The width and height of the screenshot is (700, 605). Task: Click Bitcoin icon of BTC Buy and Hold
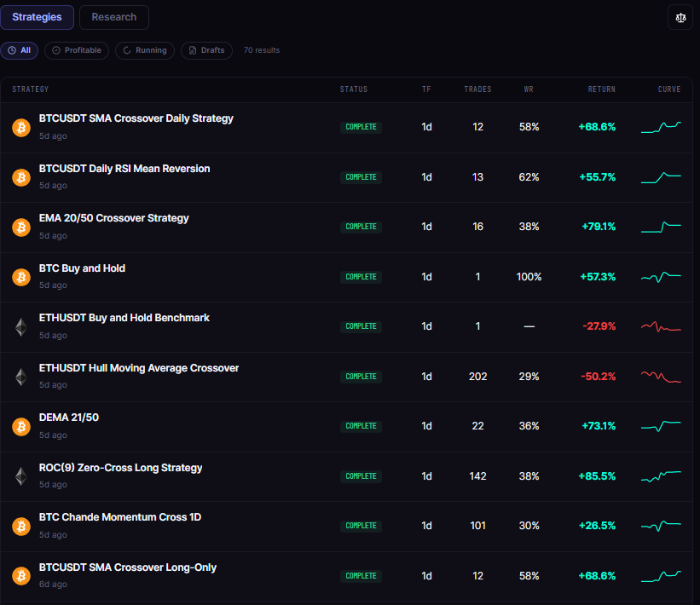[21, 277]
